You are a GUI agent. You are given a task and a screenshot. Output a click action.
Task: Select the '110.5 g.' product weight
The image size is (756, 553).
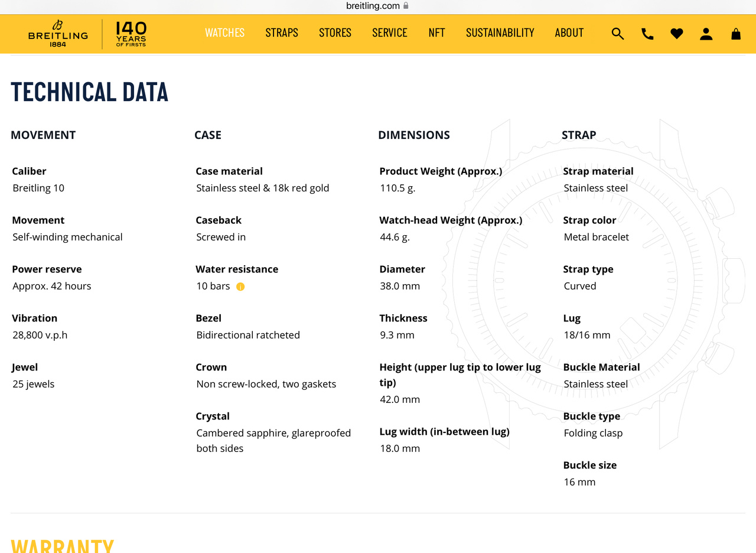(x=397, y=188)
